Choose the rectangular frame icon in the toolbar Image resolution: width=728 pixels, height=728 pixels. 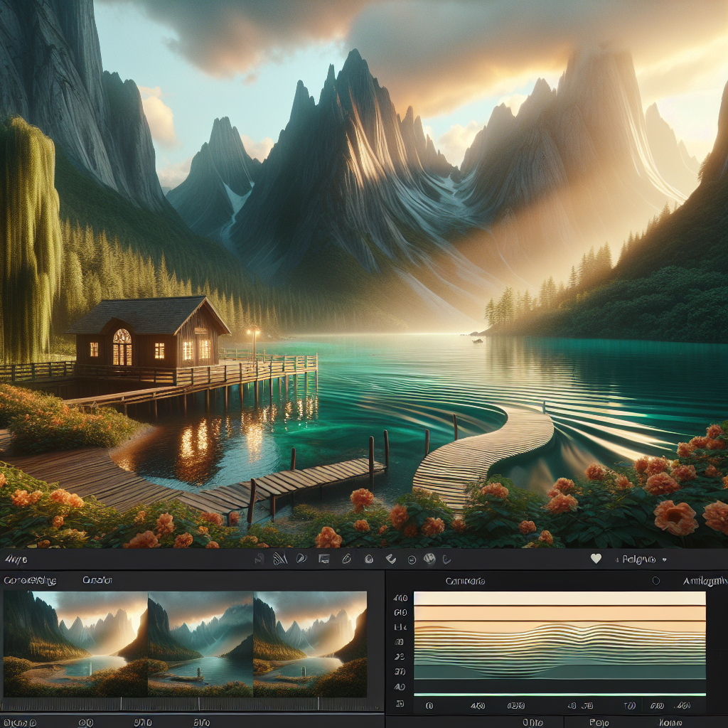323,559
